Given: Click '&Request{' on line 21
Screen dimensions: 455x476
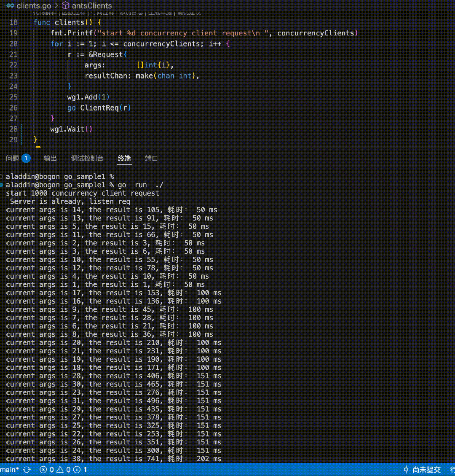Looking at the screenshot, I should pos(108,55).
